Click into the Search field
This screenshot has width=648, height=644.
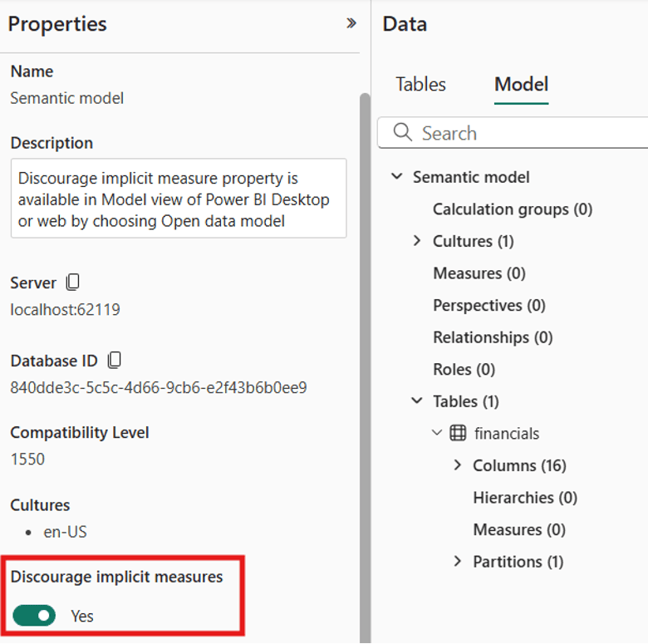[532, 133]
